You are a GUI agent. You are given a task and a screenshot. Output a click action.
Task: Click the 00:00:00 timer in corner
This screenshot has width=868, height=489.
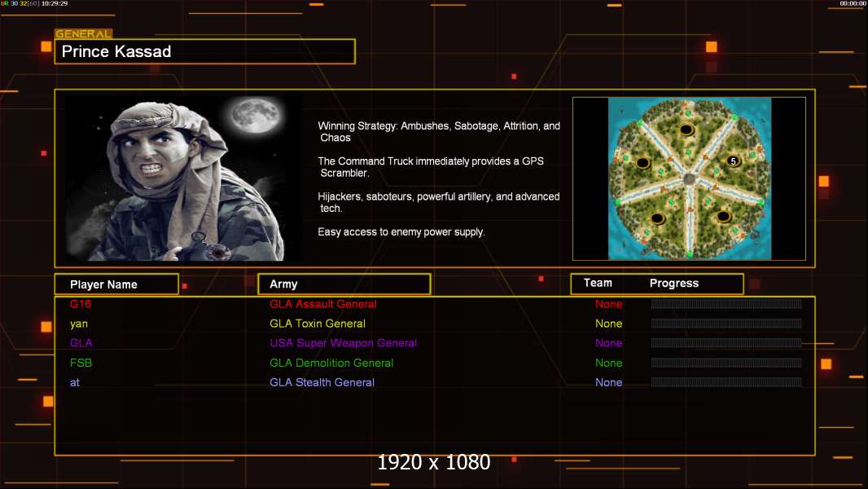tap(853, 3)
